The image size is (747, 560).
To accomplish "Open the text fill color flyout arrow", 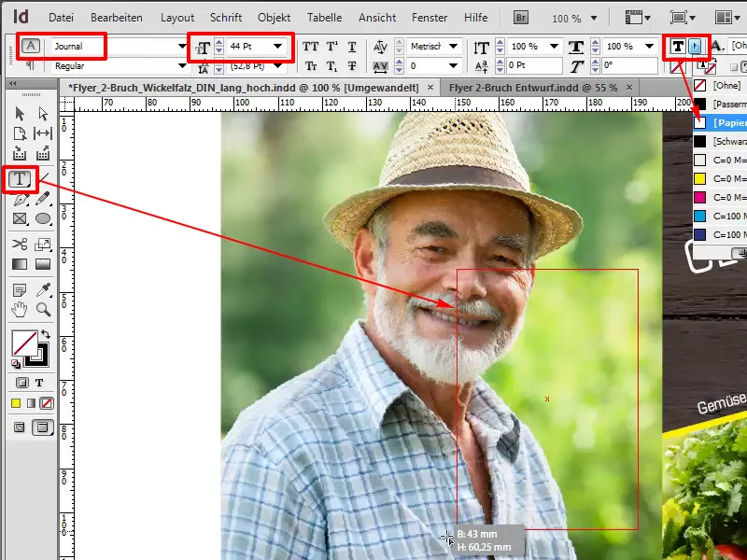I will 696,46.
